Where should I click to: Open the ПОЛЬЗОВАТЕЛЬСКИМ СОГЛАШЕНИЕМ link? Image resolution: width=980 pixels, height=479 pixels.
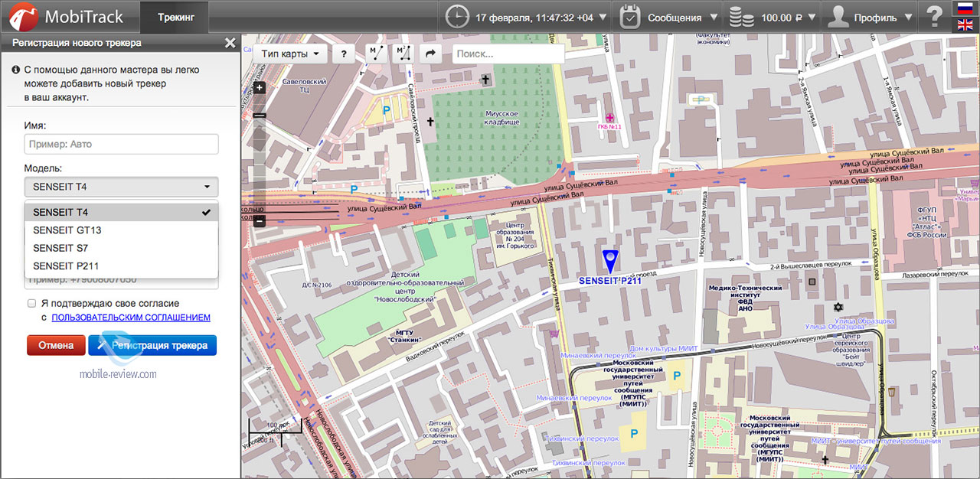131,318
